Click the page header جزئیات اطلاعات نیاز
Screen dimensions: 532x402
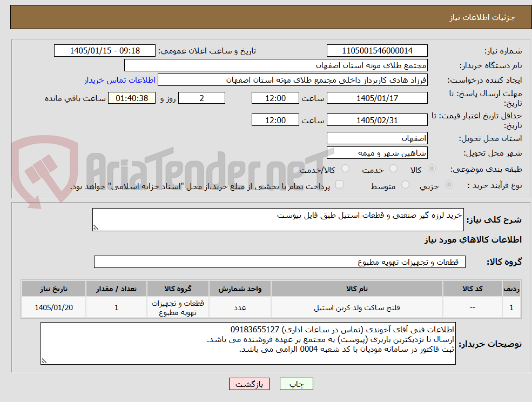click(482, 17)
